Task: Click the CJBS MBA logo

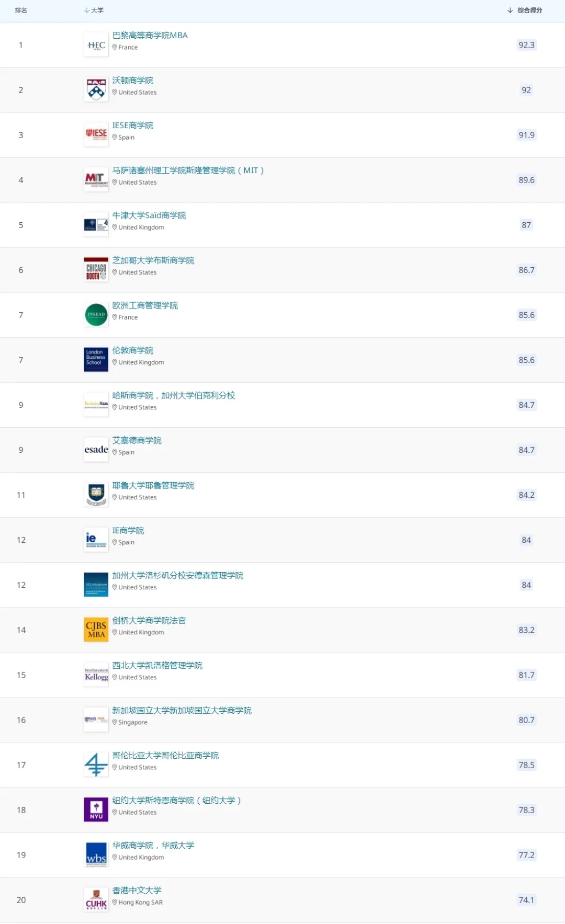Action: click(x=96, y=630)
